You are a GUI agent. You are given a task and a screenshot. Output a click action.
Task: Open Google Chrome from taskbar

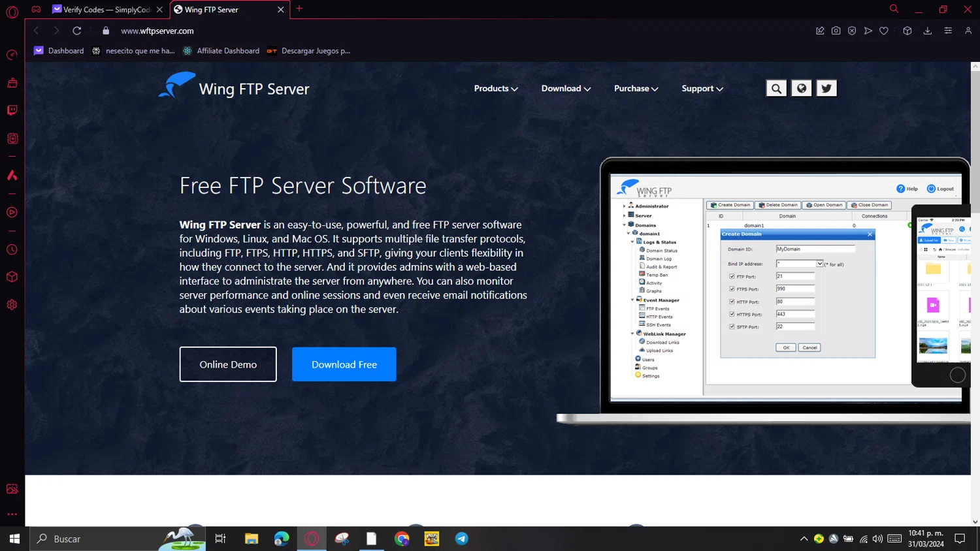[x=402, y=539]
